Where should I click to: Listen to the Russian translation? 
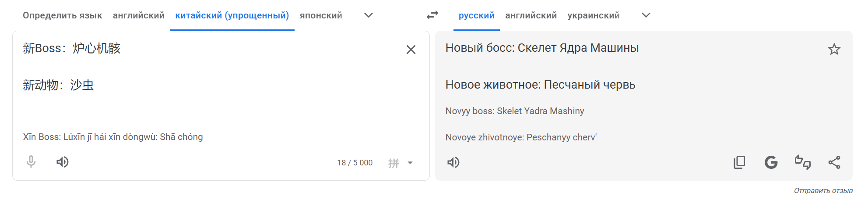coord(453,162)
